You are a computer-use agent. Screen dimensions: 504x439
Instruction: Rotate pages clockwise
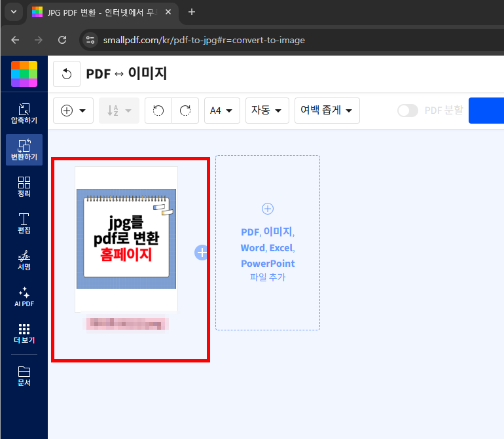185,111
